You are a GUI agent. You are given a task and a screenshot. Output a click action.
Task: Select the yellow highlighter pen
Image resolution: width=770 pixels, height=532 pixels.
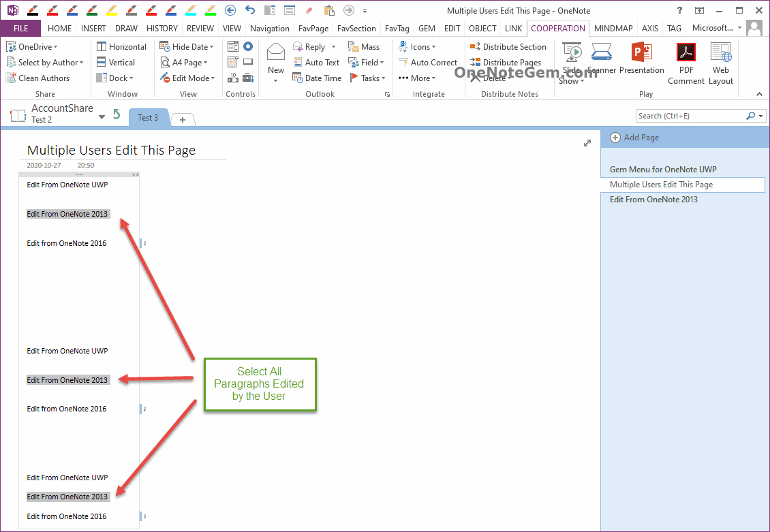112,10
